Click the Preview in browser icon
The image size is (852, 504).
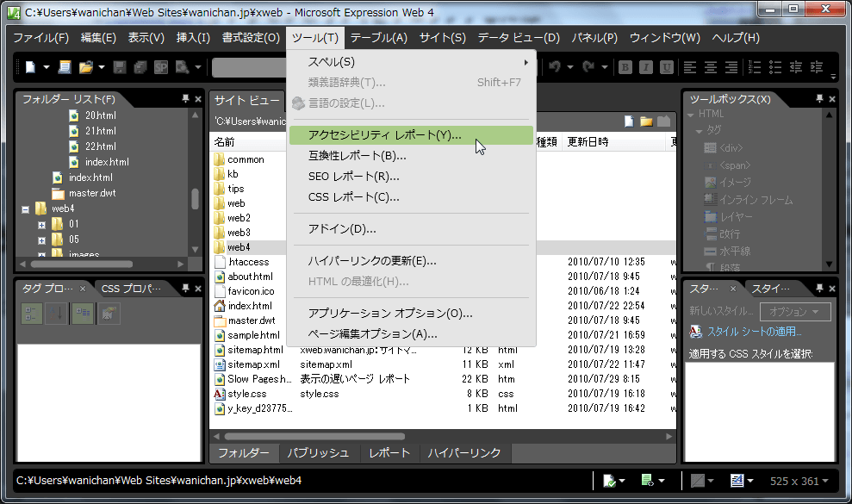coord(182,67)
